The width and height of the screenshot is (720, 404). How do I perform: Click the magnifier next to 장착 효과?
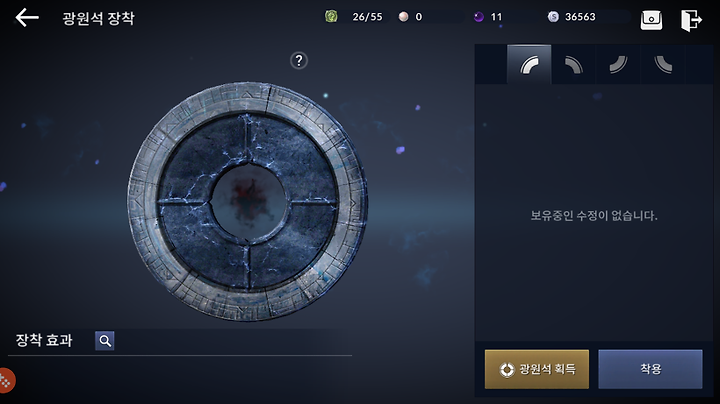click(x=105, y=341)
